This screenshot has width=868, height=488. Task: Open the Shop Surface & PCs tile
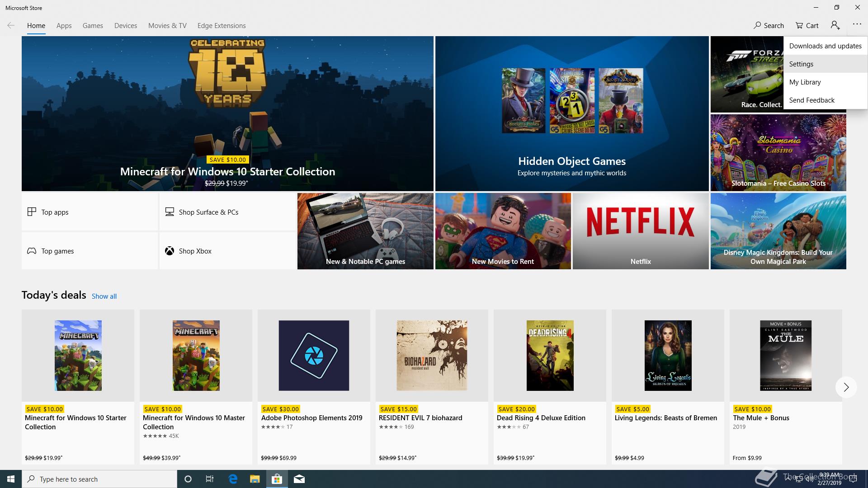point(227,212)
